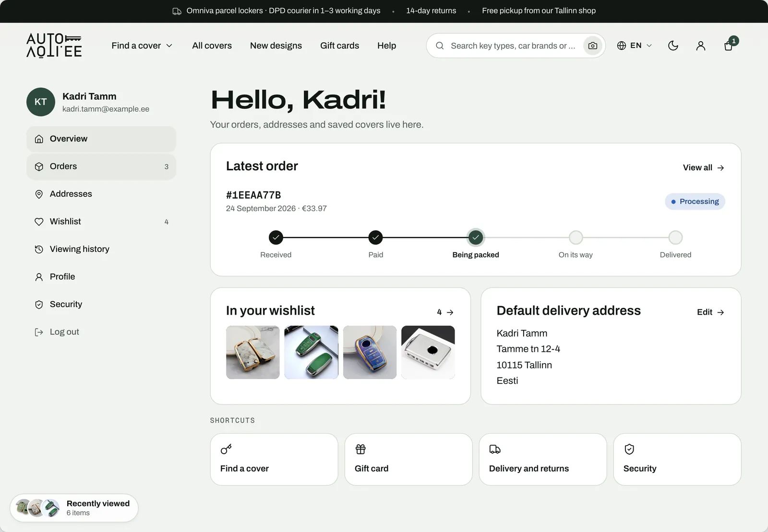The image size is (768, 532).
Task: Click the Delivered step marker
Action: tap(675, 237)
